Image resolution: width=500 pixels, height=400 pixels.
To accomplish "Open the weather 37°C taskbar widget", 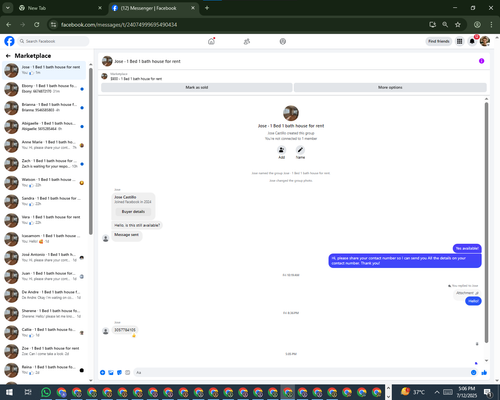I will [x=413, y=392].
